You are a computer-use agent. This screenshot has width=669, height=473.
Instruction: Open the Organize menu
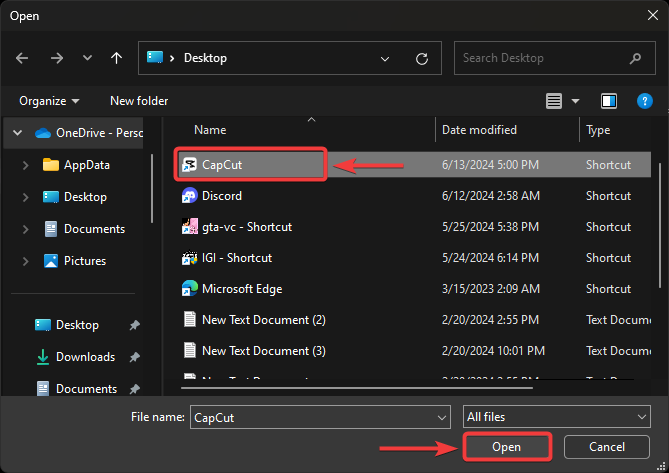point(49,101)
